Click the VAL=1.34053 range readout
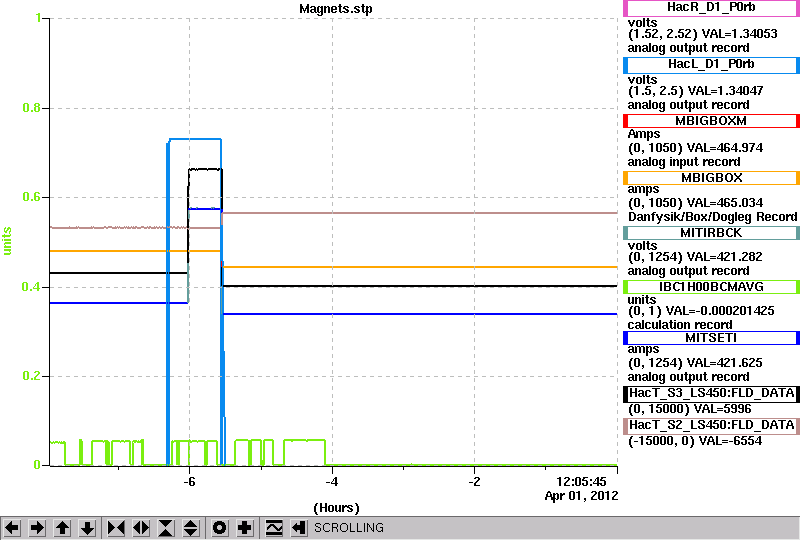Viewport: 800px width, 540px height. [x=703, y=34]
